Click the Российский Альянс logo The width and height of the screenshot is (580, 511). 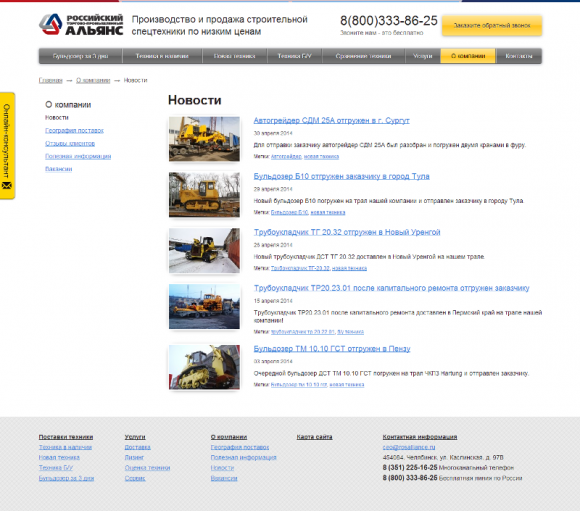click(x=81, y=25)
